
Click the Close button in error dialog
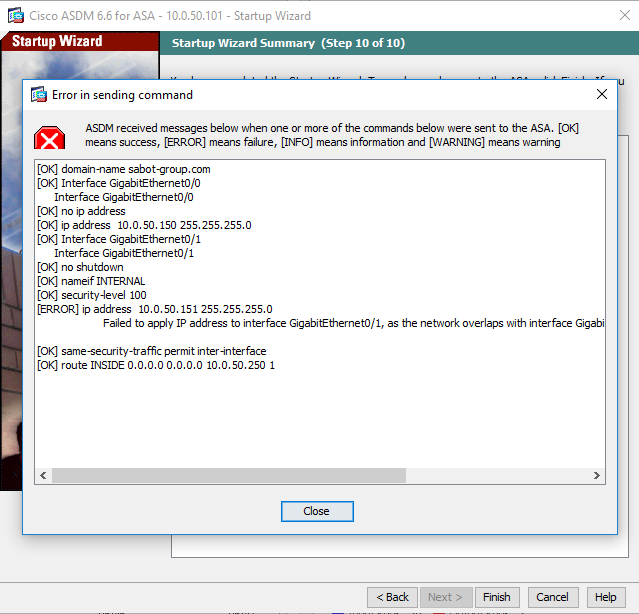[x=317, y=511]
